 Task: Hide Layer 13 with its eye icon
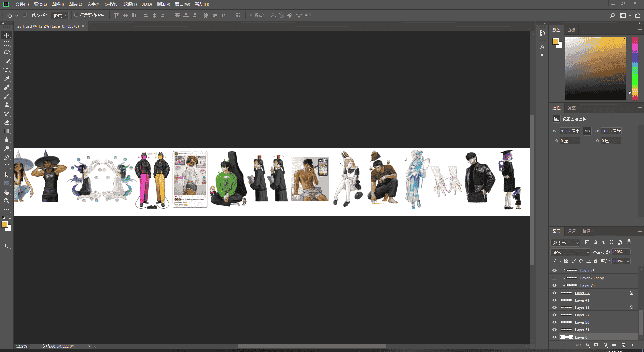point(554,271)
